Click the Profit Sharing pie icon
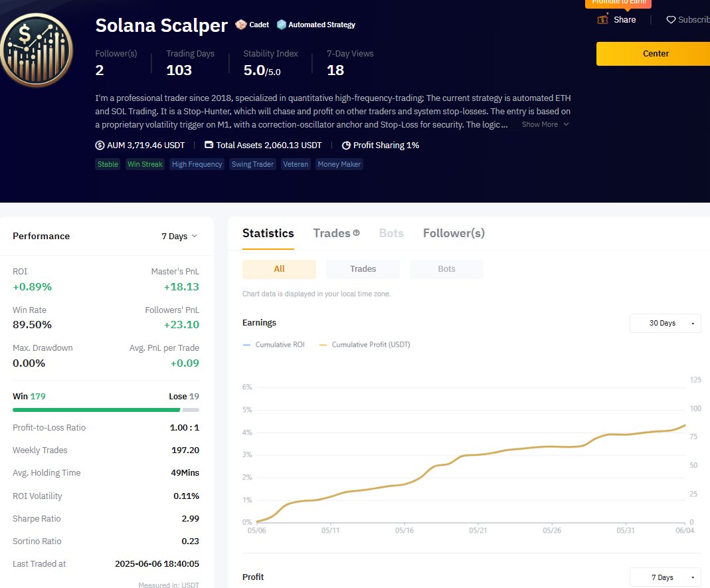 pyautogui.click(x=346, y=146)
